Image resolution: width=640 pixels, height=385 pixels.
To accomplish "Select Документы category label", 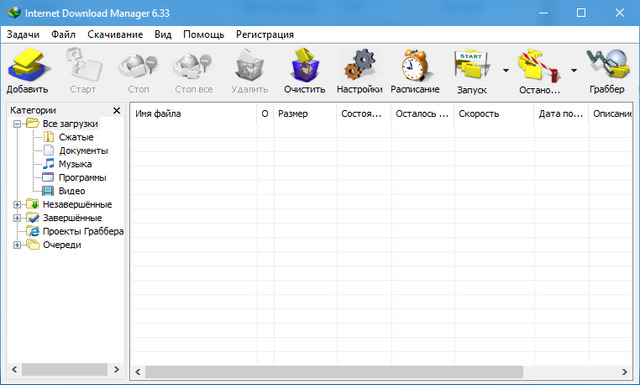I will (84, 151).
